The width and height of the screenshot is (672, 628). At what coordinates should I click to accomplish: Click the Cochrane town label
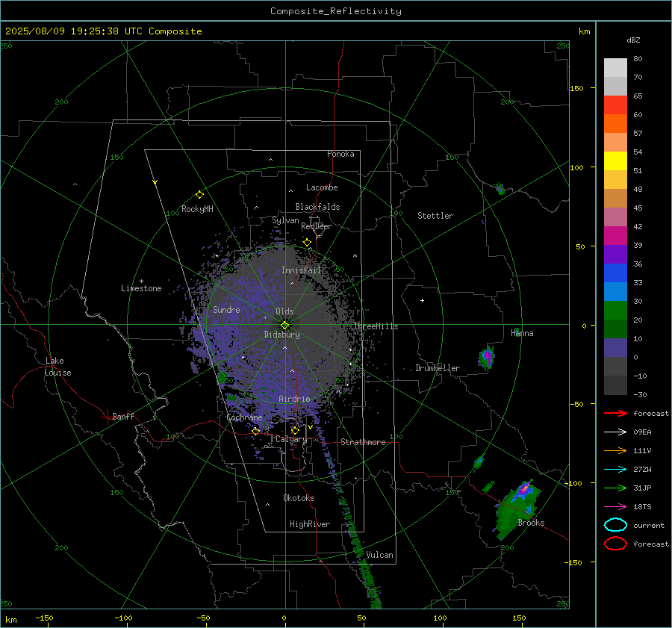[244, 417]
